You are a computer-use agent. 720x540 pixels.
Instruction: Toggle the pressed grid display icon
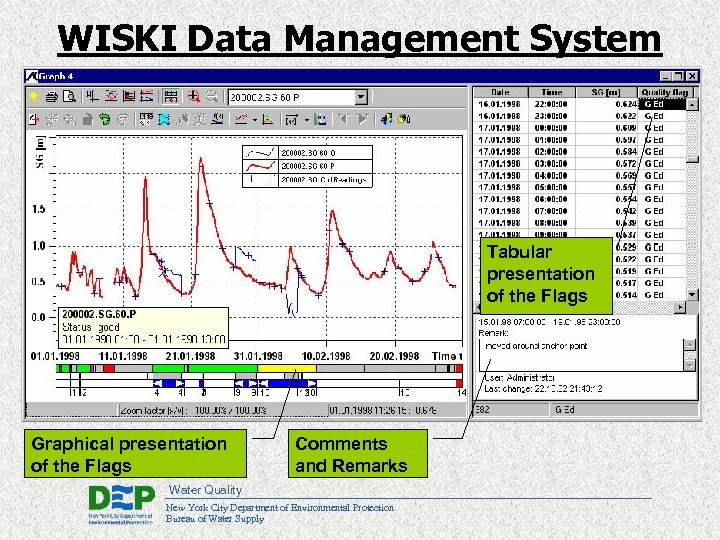coord(170,96)
